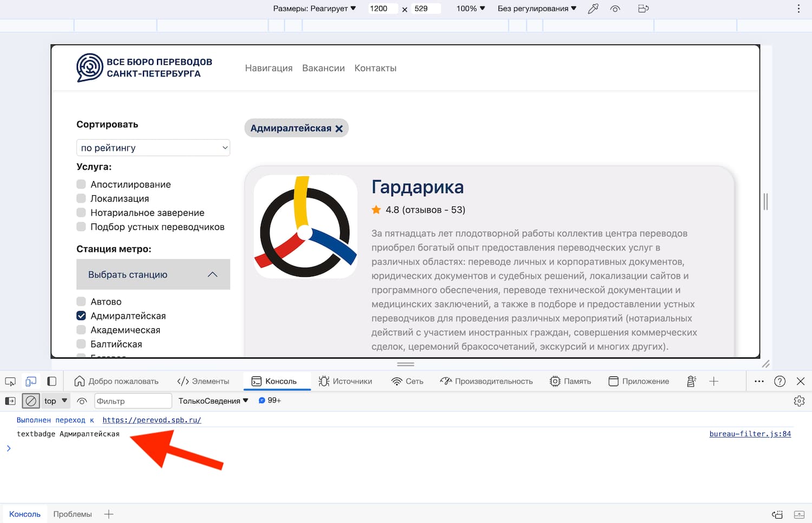Image resolution: width=812 pixels, height=523 pixels.
Task: Show console sidebar icon
Action: coord(10,401)
